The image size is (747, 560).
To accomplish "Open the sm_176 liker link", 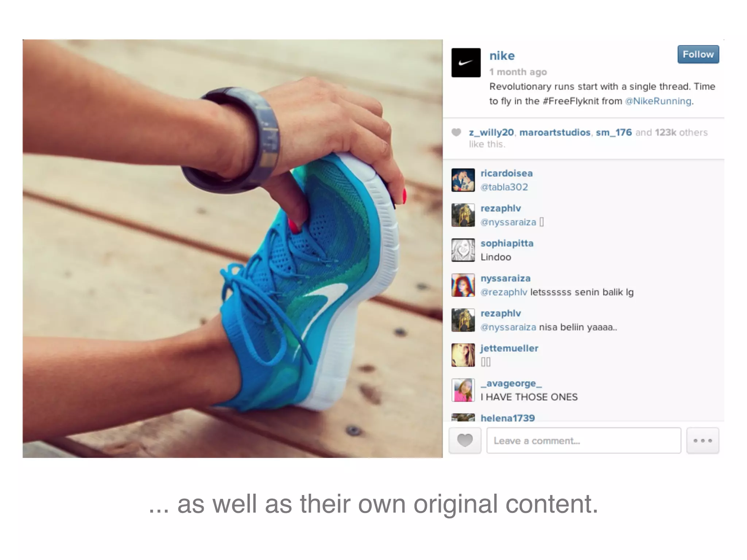I will tap(614, 132).
